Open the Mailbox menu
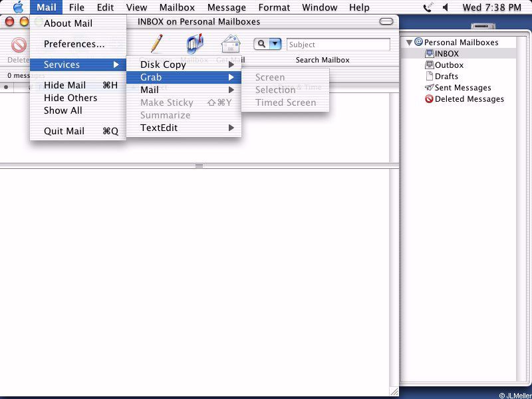This screenshot has height=399, width=532. 177,7
